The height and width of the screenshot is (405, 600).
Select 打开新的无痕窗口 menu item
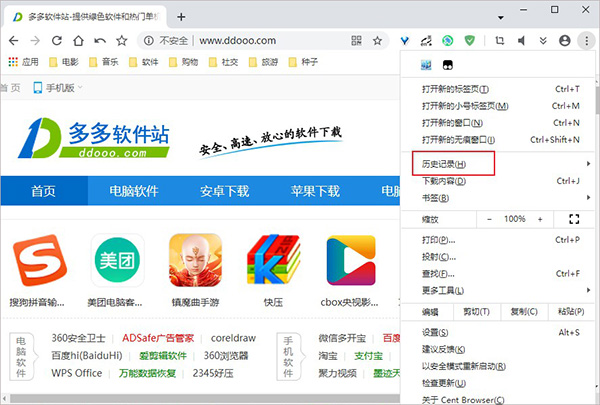[497, 140]
